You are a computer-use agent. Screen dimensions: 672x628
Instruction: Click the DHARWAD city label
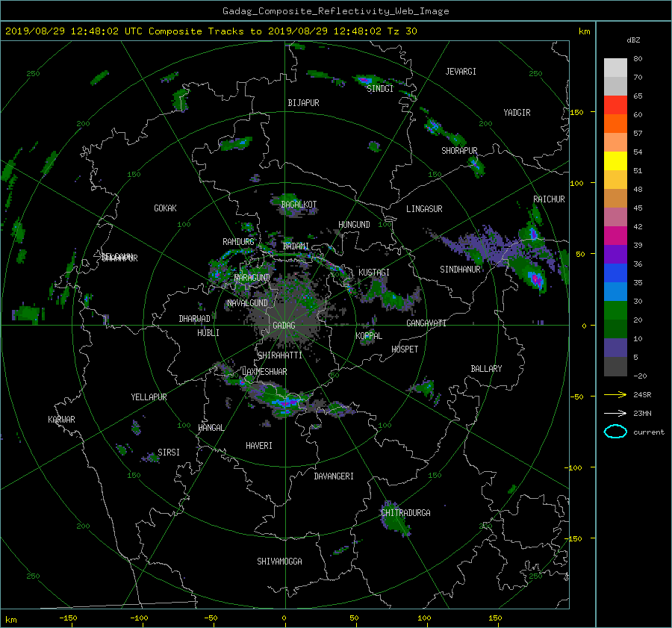pyautogui.click(x=194, y=319)
